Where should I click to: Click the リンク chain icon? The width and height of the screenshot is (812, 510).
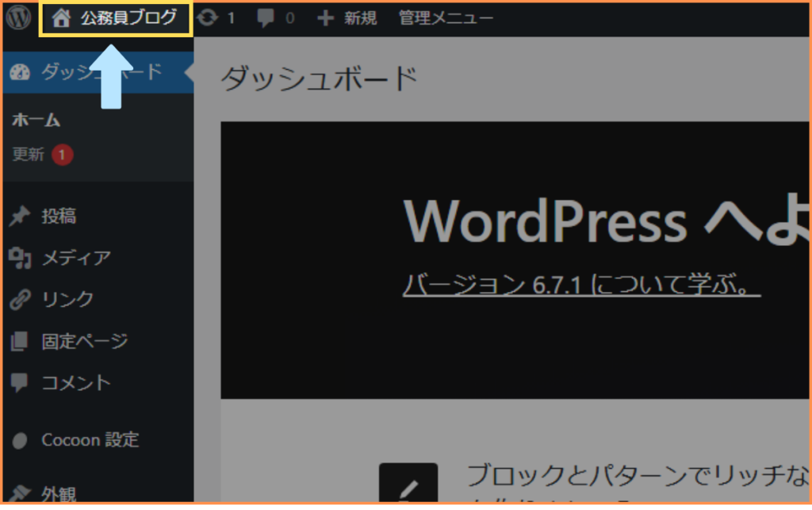coord(20,299)
